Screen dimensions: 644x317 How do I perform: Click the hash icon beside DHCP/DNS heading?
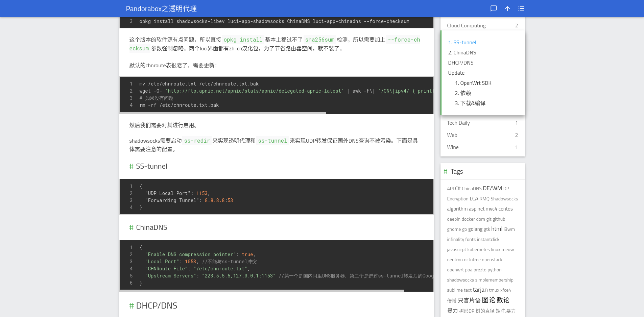pos(132,306)
